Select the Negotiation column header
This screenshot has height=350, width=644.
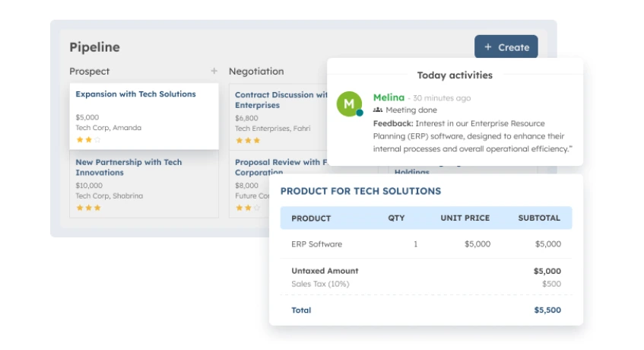point(256,71)
